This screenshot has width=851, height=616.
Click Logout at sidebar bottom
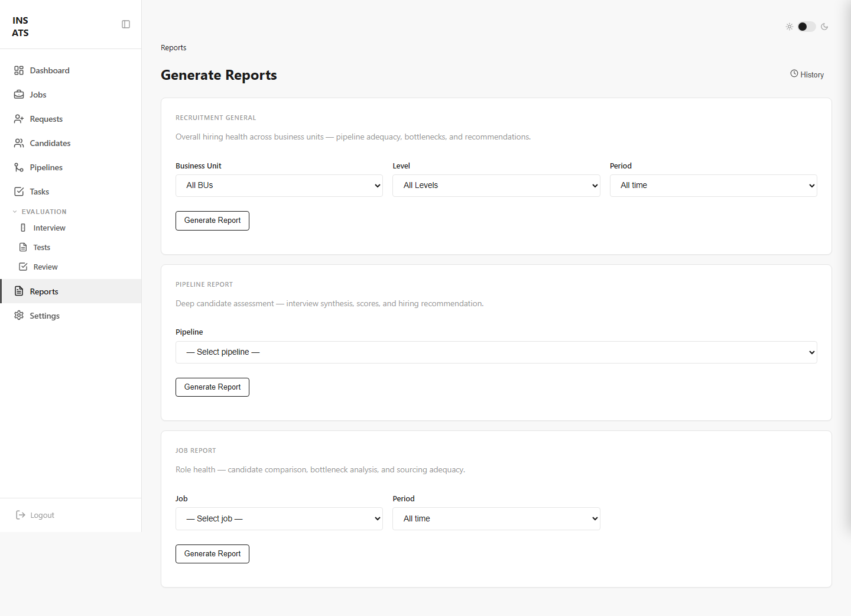(35, 515)
